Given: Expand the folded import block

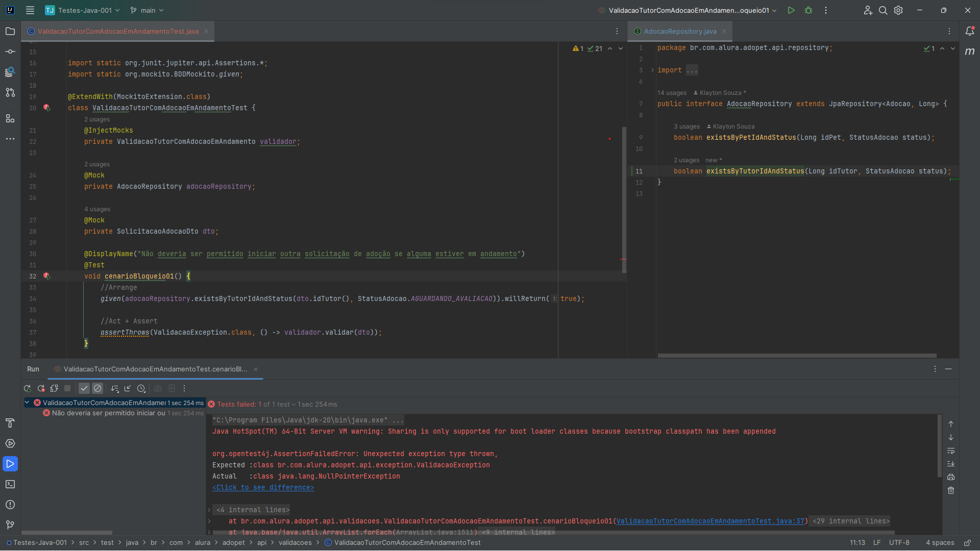Looking at the screenshot, I should [652, 70].
